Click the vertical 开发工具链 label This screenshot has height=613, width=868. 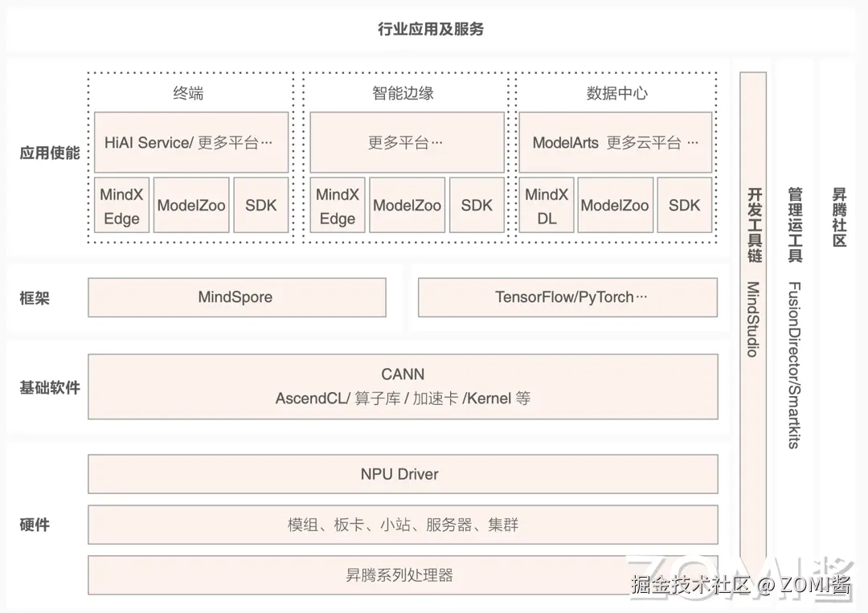[x=754, y=225]
